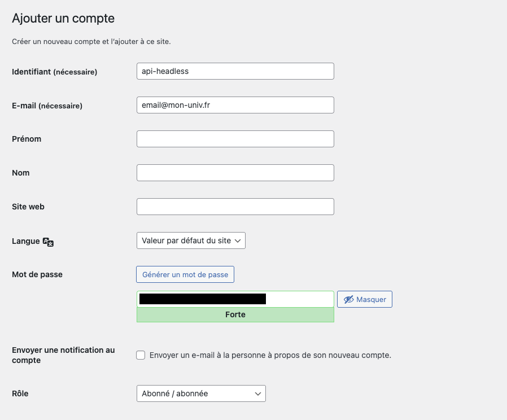Open the Langue dropdown
507x420 pixels.
(191, 240)
